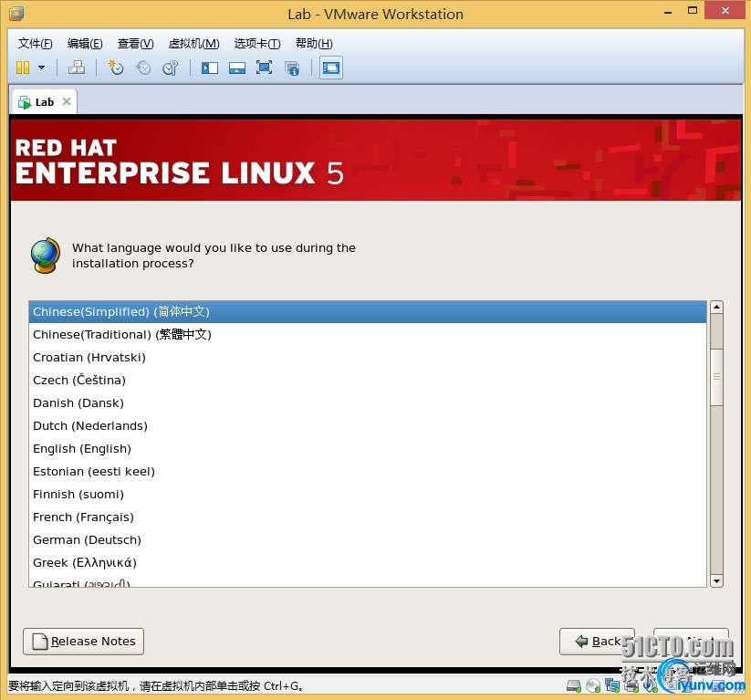Open the Release Notes
Screen dimensions: 751x700
[x=83, y=642]
